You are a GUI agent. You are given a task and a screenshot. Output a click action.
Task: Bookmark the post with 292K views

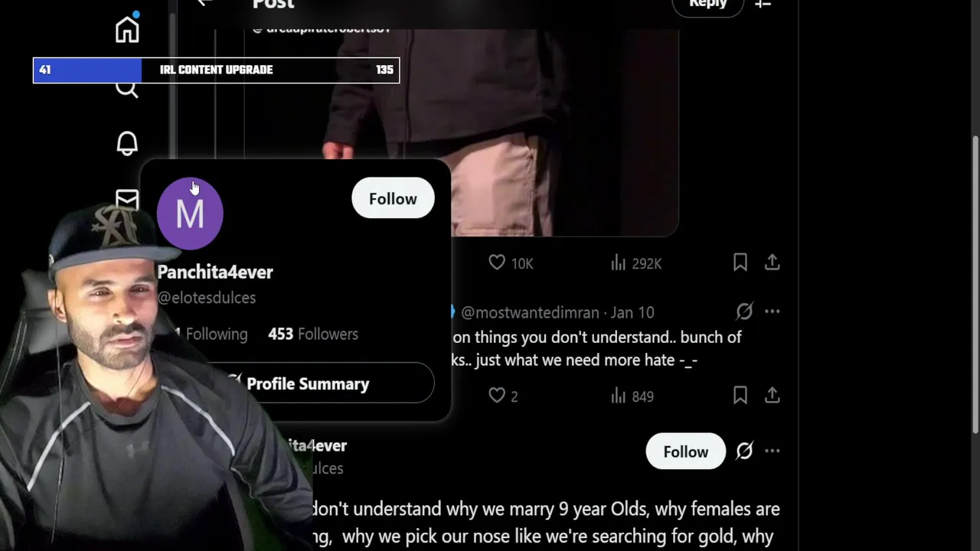tap(740, 262)
